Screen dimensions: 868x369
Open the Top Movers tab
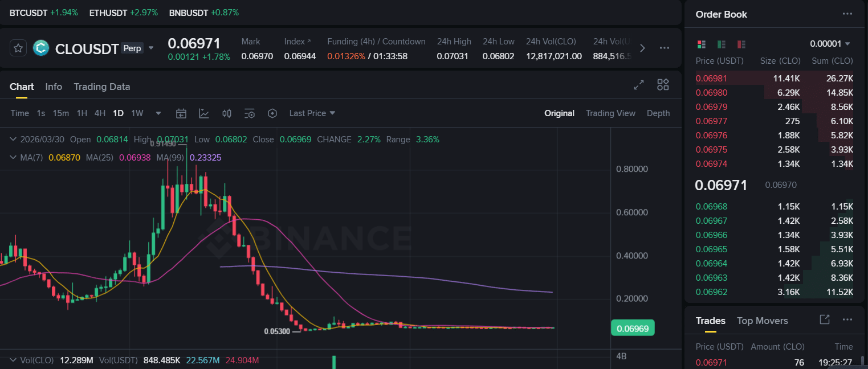[762, 321]
